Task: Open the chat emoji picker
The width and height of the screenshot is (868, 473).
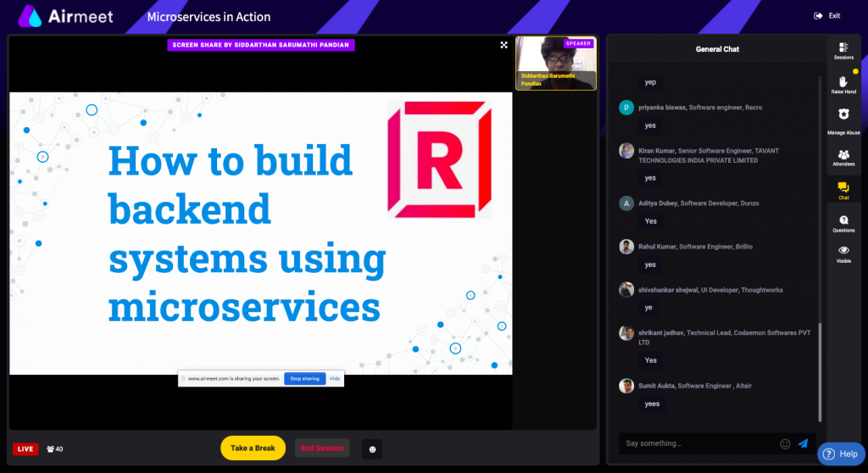Action: coord(785,443)
